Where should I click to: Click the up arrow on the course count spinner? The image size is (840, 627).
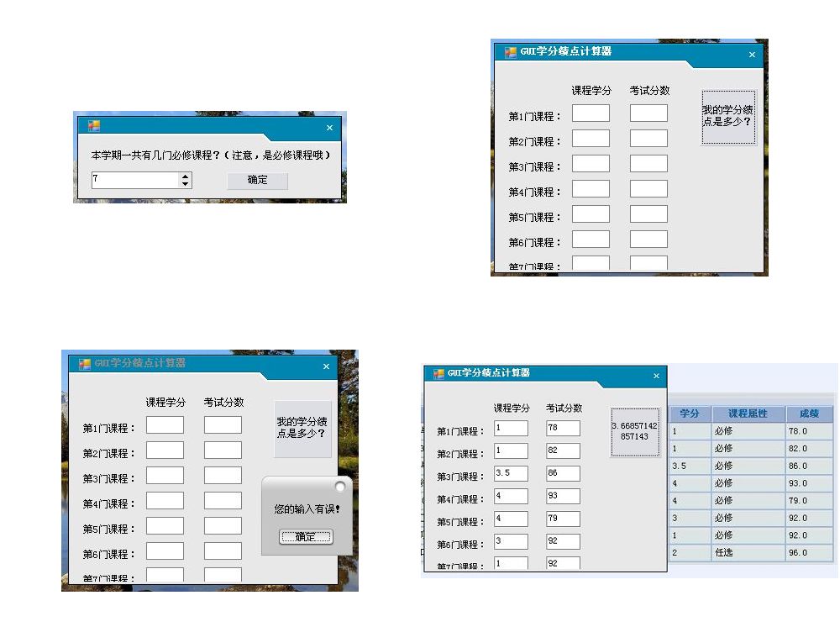(x=185, y=177)
